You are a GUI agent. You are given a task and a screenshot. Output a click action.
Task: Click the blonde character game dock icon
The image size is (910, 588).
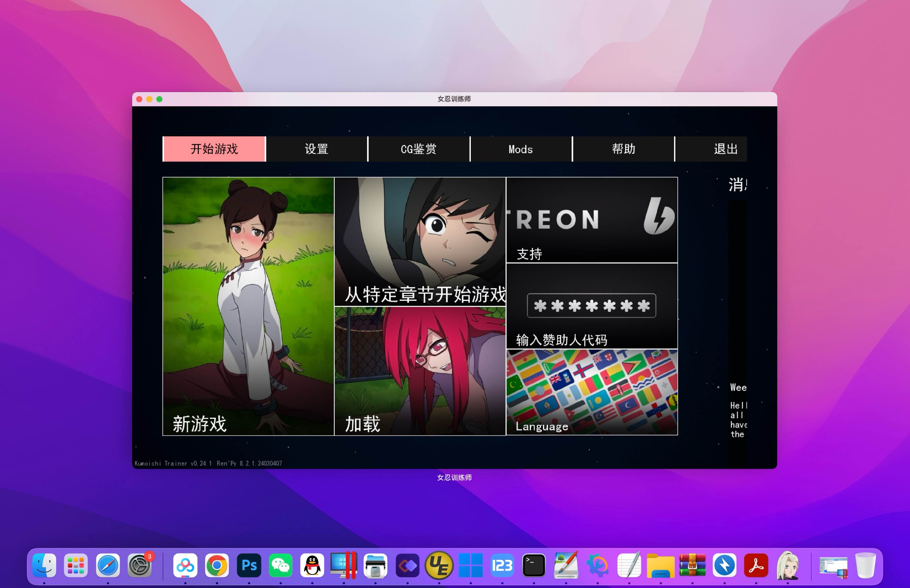[x=788, y=565]
